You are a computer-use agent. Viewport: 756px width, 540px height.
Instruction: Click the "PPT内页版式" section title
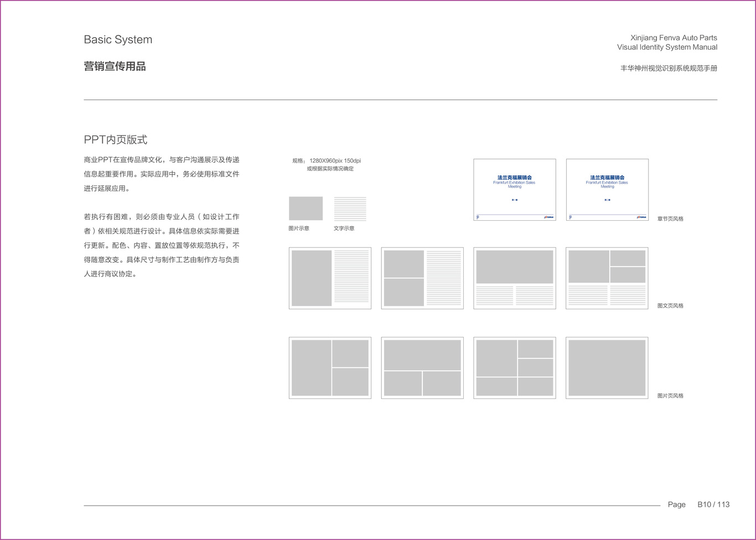(116, 139)
